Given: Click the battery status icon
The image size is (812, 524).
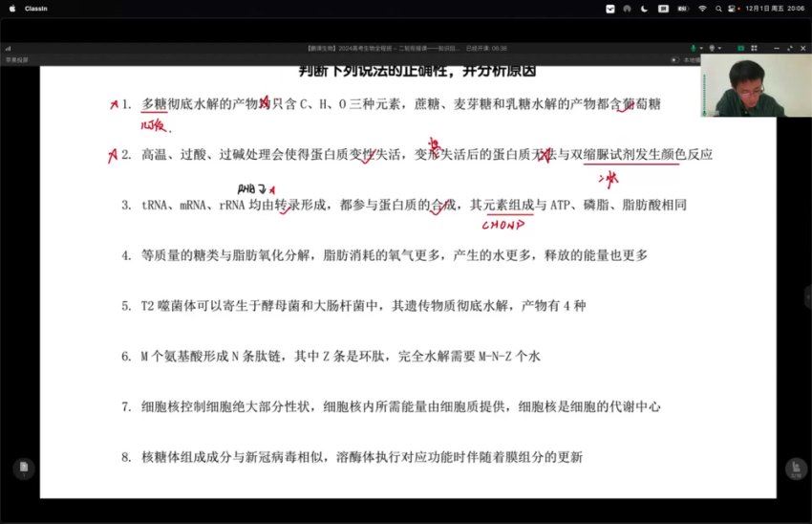Looking at the screenshot, I should point(683,9).
